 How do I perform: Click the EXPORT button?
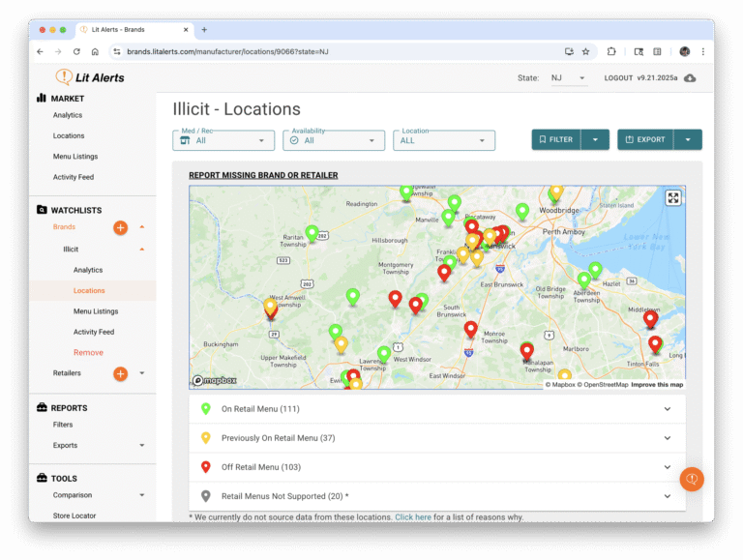[x=644, y=139]
